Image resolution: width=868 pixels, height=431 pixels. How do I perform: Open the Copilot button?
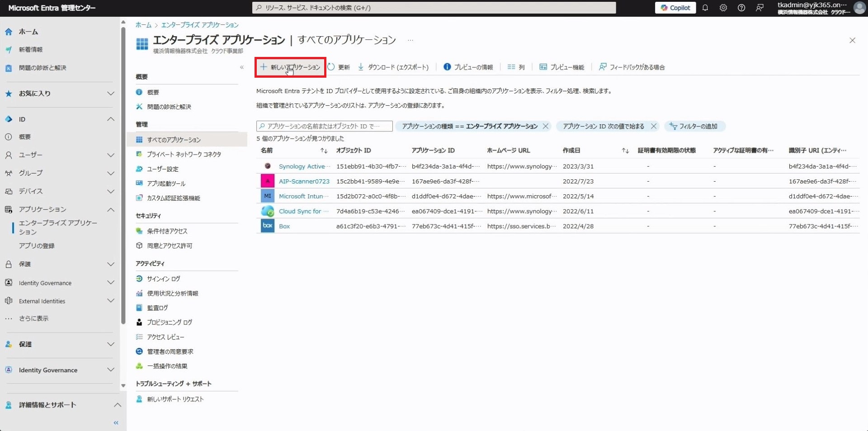[675, 8]
